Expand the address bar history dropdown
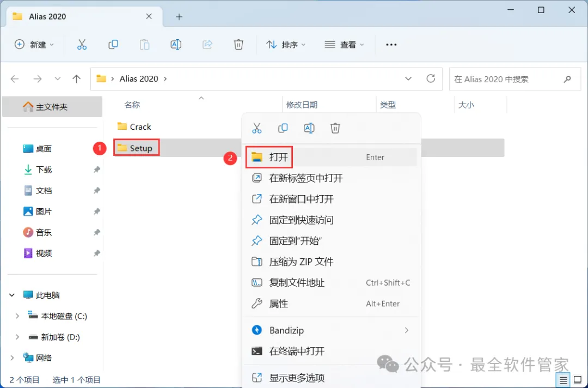This screenshot has height=388, width=588. [x=408, y=79]
